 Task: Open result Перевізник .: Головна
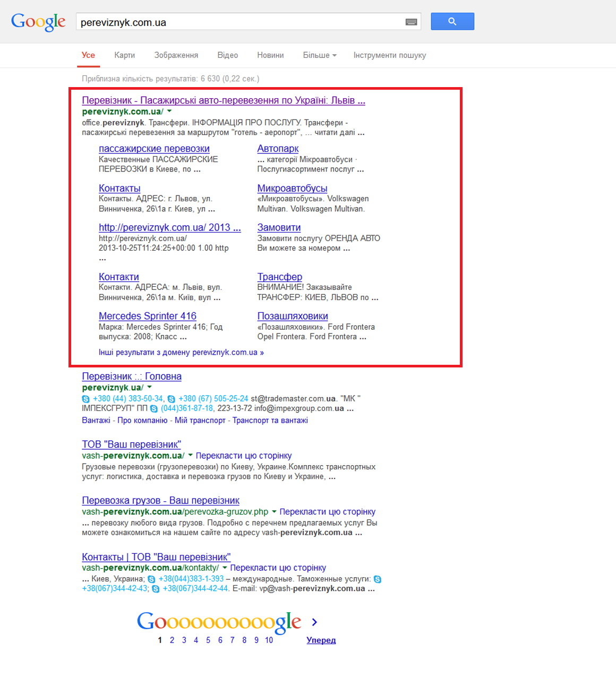[x=132, y=376]
